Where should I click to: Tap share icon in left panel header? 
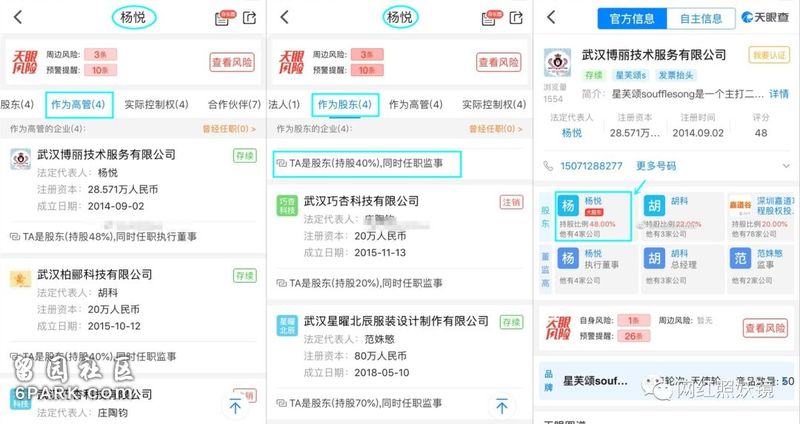249,18
